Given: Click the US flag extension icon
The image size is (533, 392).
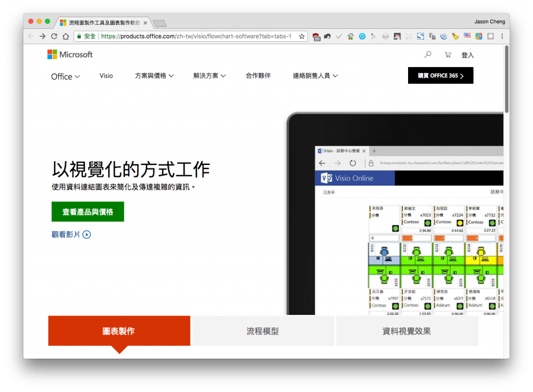Looking at the screenshot, I should pos(467,36).
